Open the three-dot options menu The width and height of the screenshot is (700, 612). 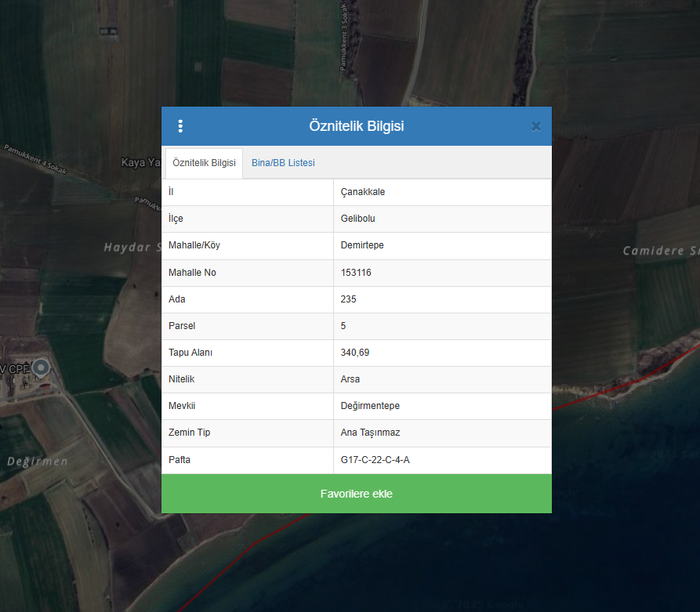(x=180, y=126)
